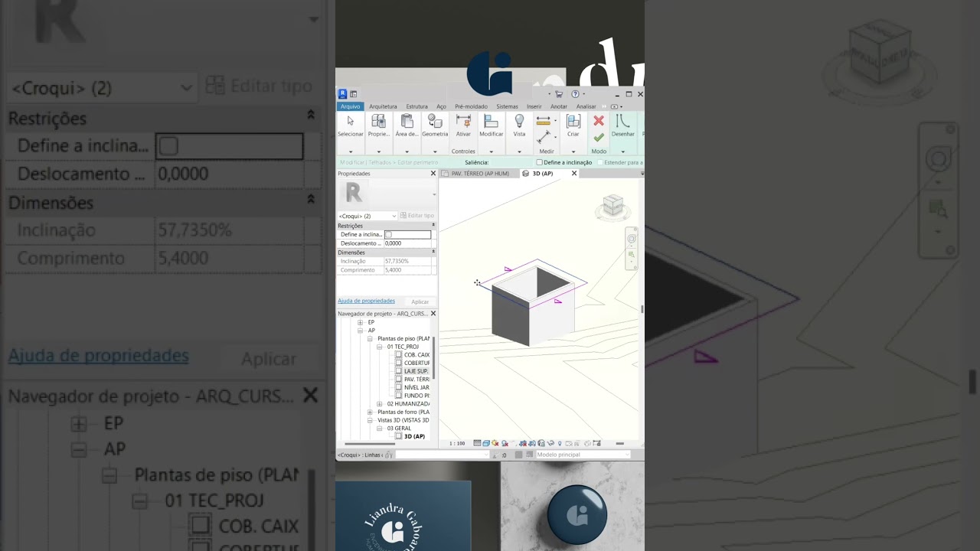
Task: Collapse Plantas de piso node
Action: pyautogui.click(x=369, y=338)
